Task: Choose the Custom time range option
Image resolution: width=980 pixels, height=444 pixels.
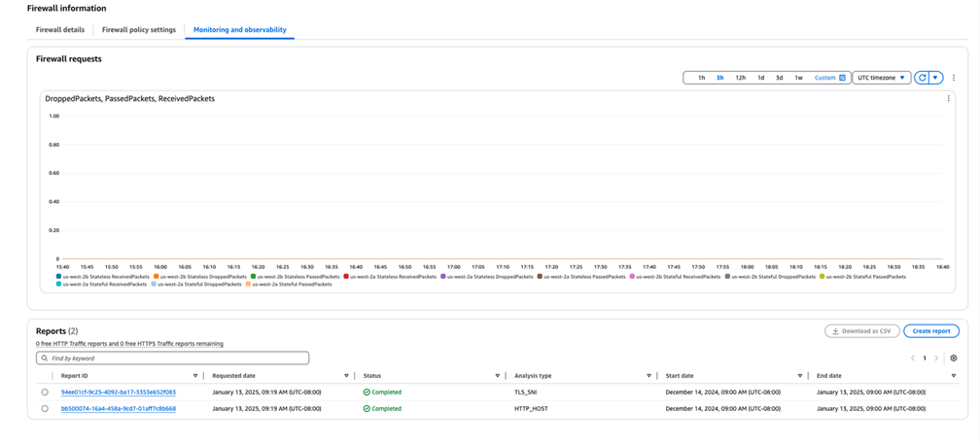Action: coord(825,78)
